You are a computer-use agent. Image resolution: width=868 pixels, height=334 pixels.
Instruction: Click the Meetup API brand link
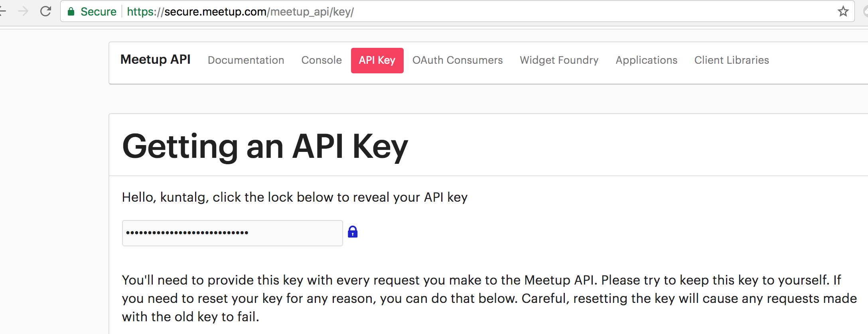pos(155,59)
